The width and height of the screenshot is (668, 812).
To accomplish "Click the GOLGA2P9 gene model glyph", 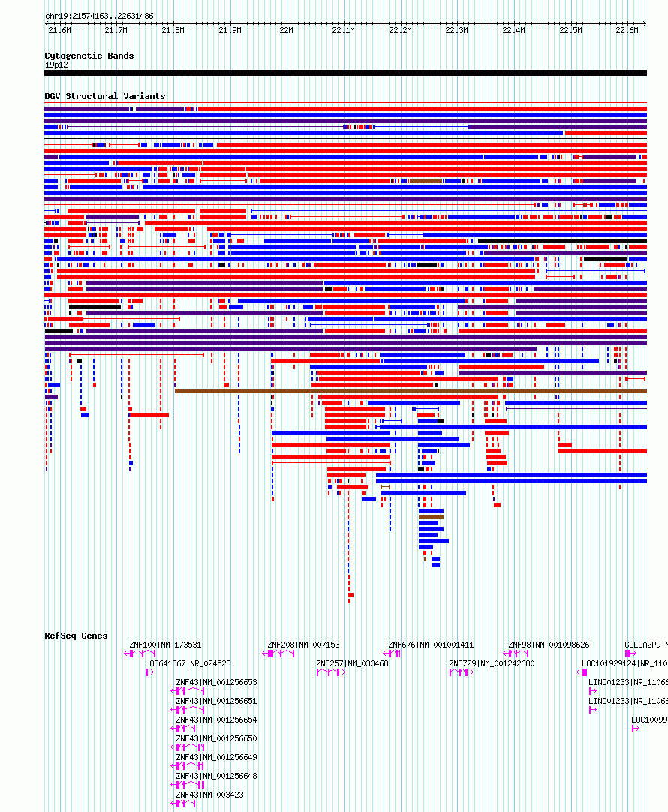I will (630, 654).
